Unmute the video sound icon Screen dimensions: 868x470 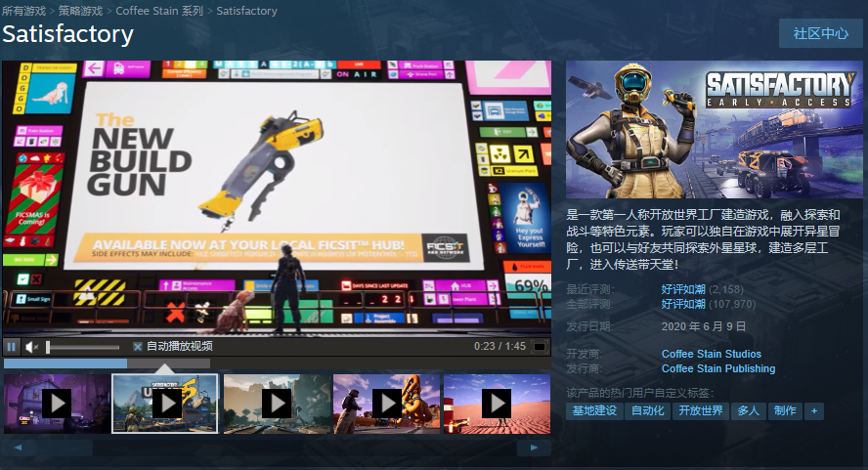[31, 347]
